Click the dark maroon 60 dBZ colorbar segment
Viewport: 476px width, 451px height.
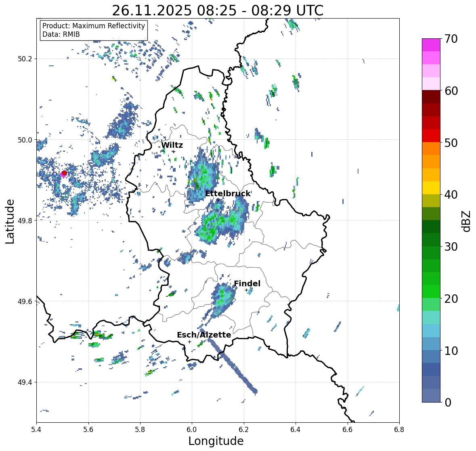point(431,97)
